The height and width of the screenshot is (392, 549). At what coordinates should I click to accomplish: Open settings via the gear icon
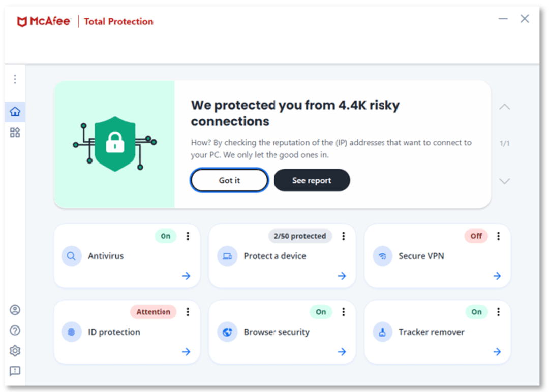coord(15,350)
